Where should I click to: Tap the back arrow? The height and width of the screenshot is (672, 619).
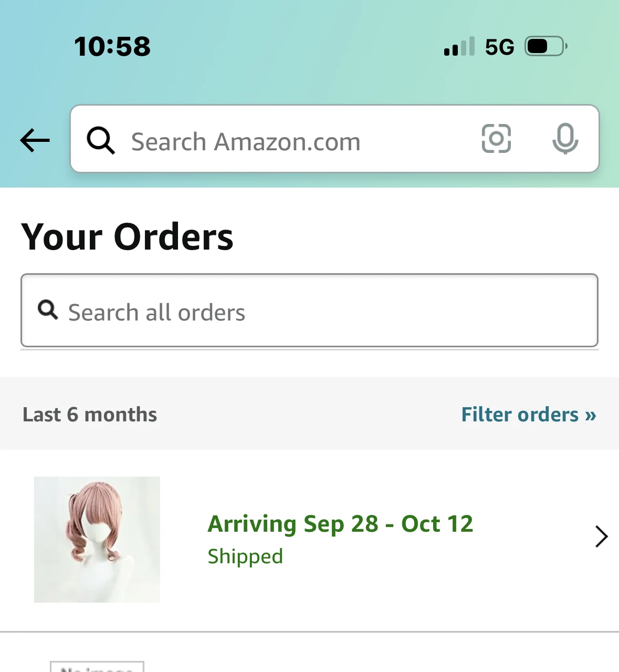point(35,140)
